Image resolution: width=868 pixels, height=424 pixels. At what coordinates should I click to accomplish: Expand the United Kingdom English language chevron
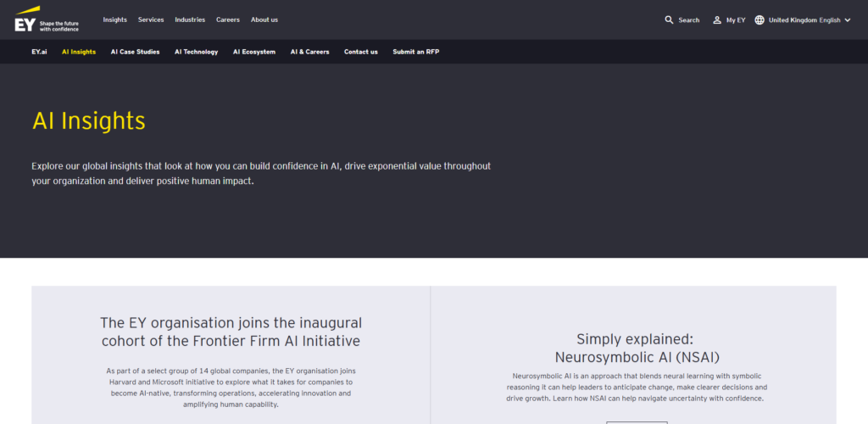pos(847,20)
